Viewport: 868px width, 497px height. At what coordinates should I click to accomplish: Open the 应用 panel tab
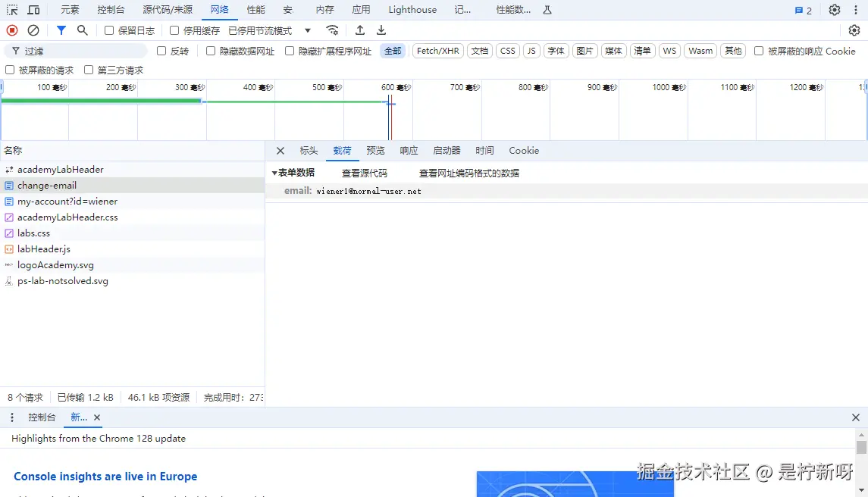click(361, 10)
